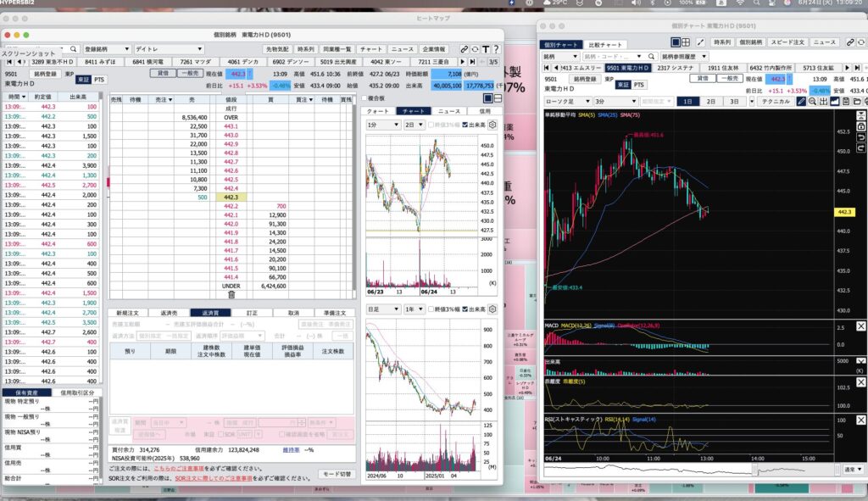This screenshot has height=501, width=868.
Task: Switch to 返済売 order tab
Action: 169,313
